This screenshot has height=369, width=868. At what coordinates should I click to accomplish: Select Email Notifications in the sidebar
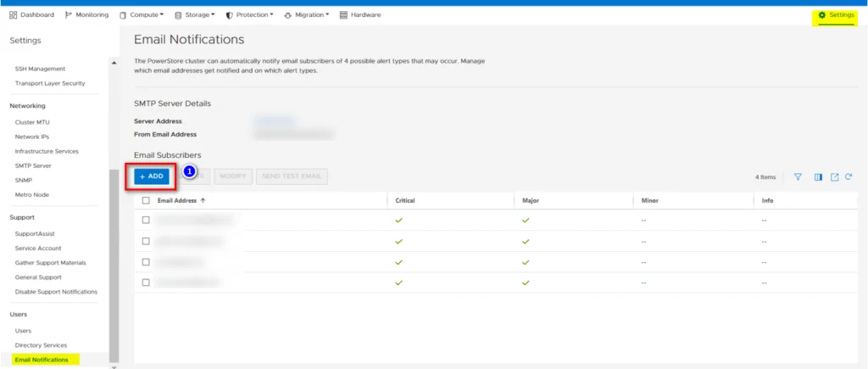pyautogui.click(x=42, y=360)
